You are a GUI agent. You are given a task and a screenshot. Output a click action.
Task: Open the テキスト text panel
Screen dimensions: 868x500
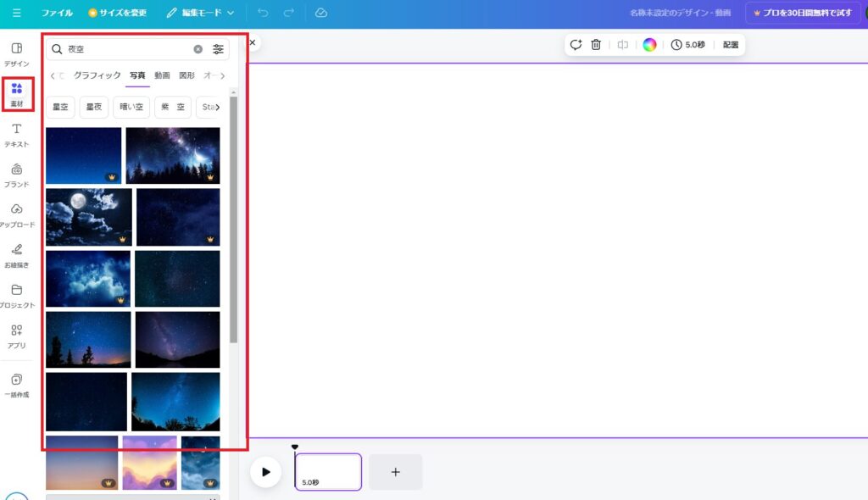click(17, 135)
